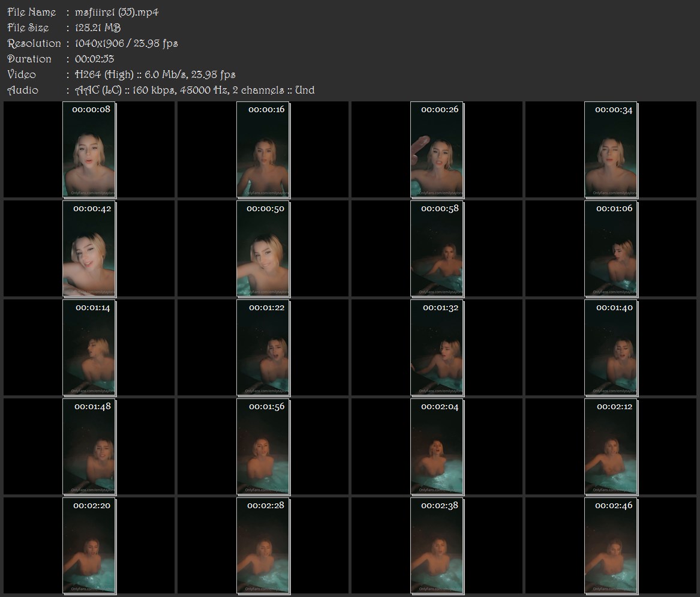The width and height of the screenshot is (700, 597).
Task: Open the frame thumbnail stamped 00:01:56
Action: [x=263, y=446]
